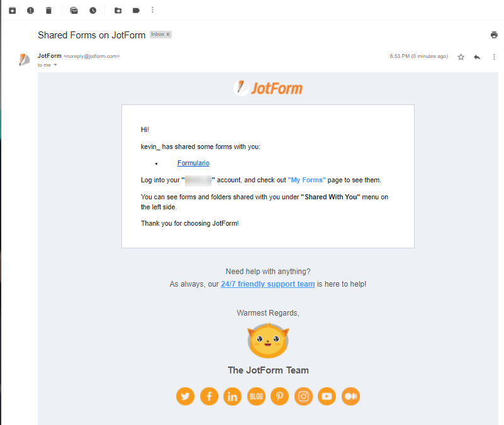
Task: Click the JotForm logo in the email header
Action: point(268,88)
